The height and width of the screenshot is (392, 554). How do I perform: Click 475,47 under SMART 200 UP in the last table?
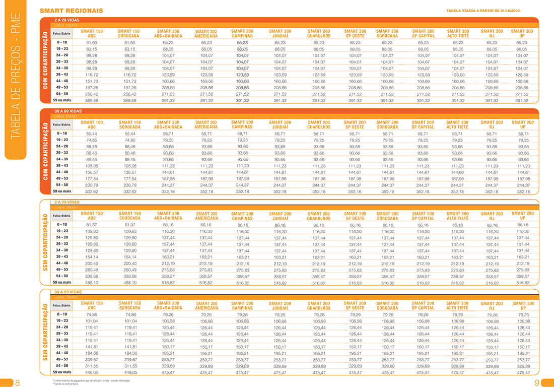(524, 373)
